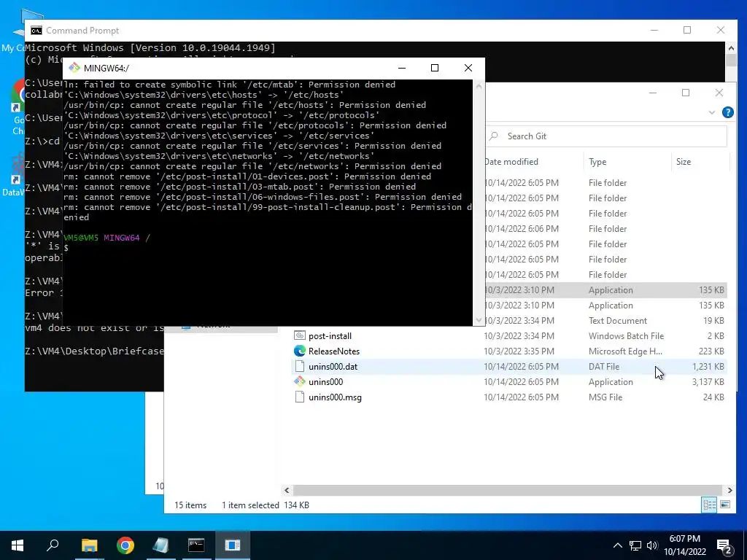Image resolution: width=747 pixels, height=560 pixels.
Task: Show hidden tray icons chevron
Action: click(x=617, y=545)
